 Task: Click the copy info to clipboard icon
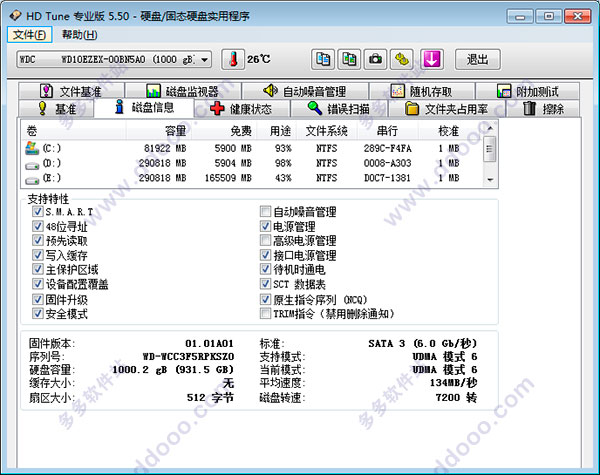(323, 59)
